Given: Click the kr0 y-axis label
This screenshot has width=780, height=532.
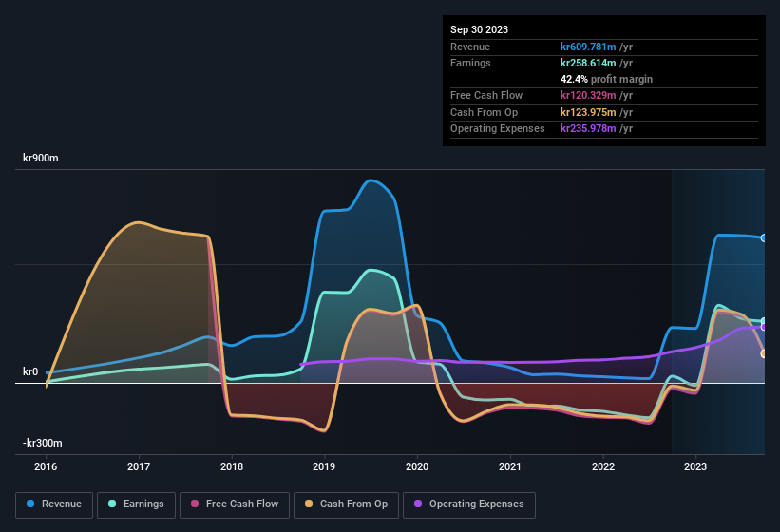Looking at the screenshot, I should tap(30, 371).
